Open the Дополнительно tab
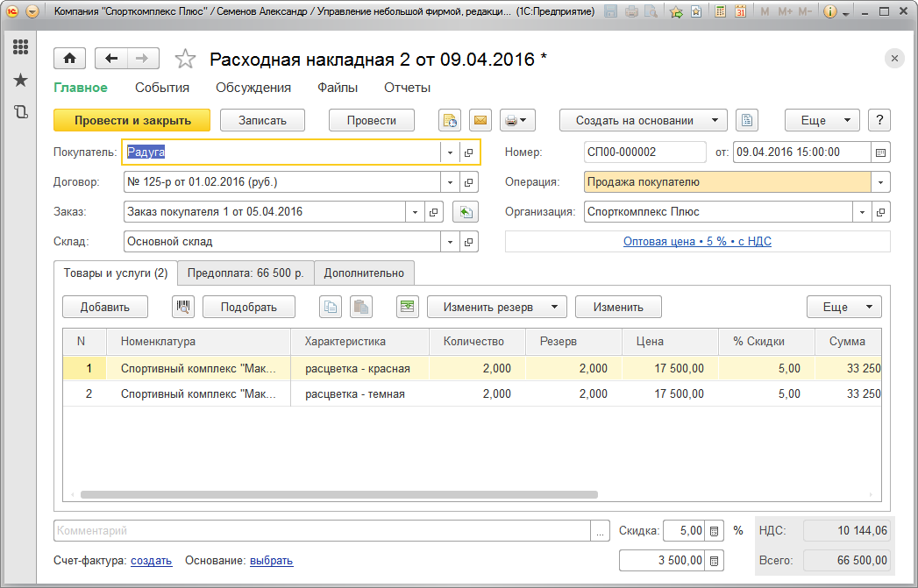This screenshot has width=918, height=588. [364, 273]
